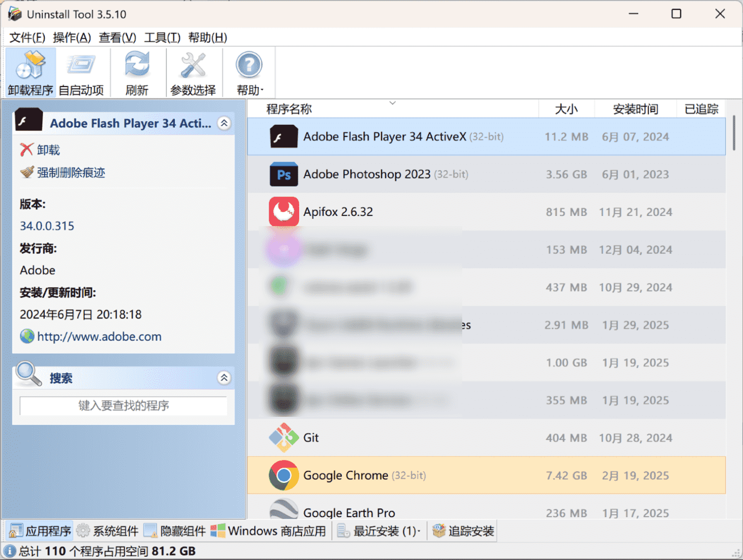
Task: Select Adobe Photoshop 2023 row
Action: (487, 174)
